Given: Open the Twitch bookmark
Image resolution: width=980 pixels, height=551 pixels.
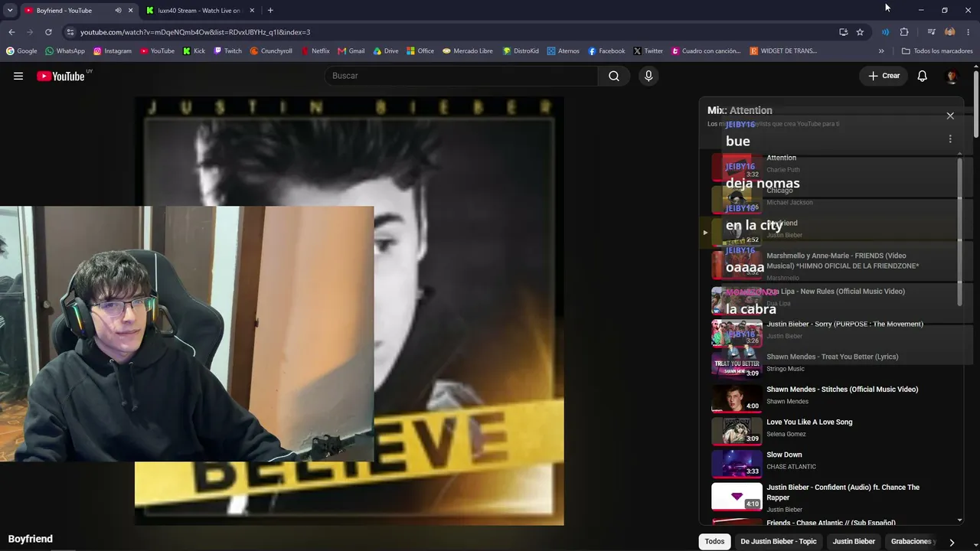Looking at the screenshot, I should click(x=227, y=51).
